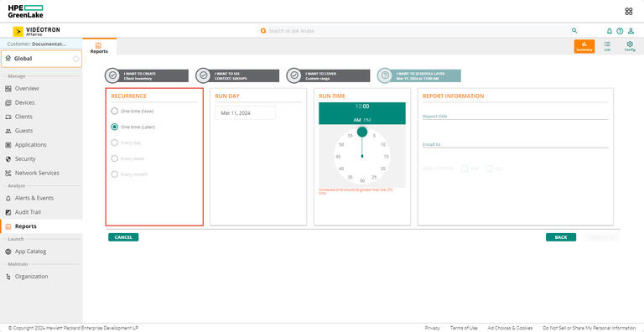Click the Reports icon in the sidebar
The height and width of the screenshot is (332, 644).
pyautogui.click(x=8, y=226)
